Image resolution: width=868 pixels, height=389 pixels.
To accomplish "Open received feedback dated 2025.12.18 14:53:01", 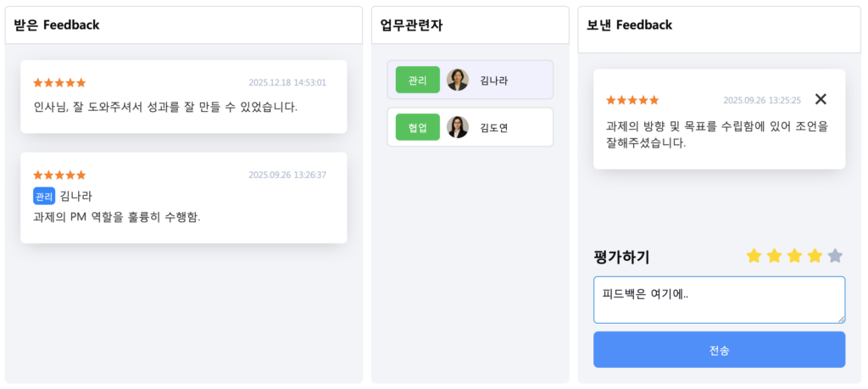I will click(x=183, y=97).
